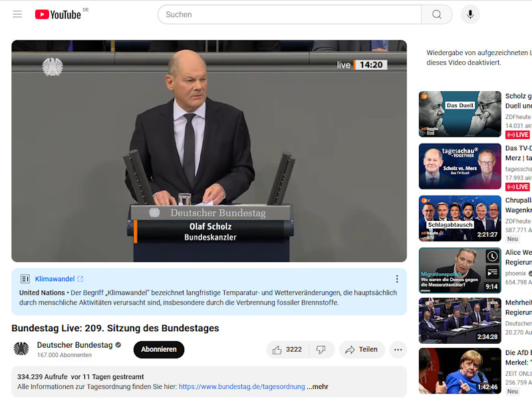The height and width of the screenshot is (399, 532).
Task: Open the 'Die AfD' Merkel video title
Action: [519, 358]
